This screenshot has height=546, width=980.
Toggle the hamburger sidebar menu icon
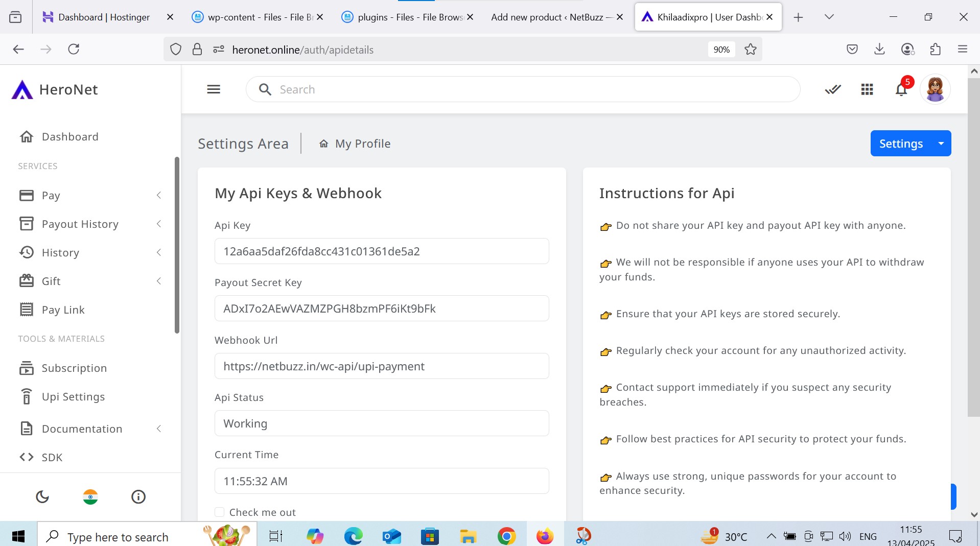click(214, 89)
